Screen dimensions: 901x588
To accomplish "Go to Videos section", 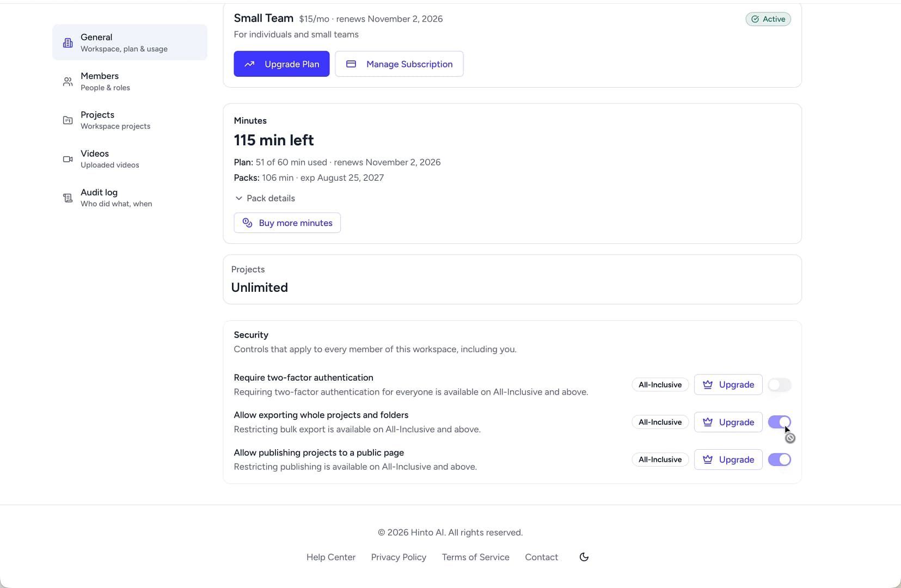I will pyautogui.click(x=130, y=159).
